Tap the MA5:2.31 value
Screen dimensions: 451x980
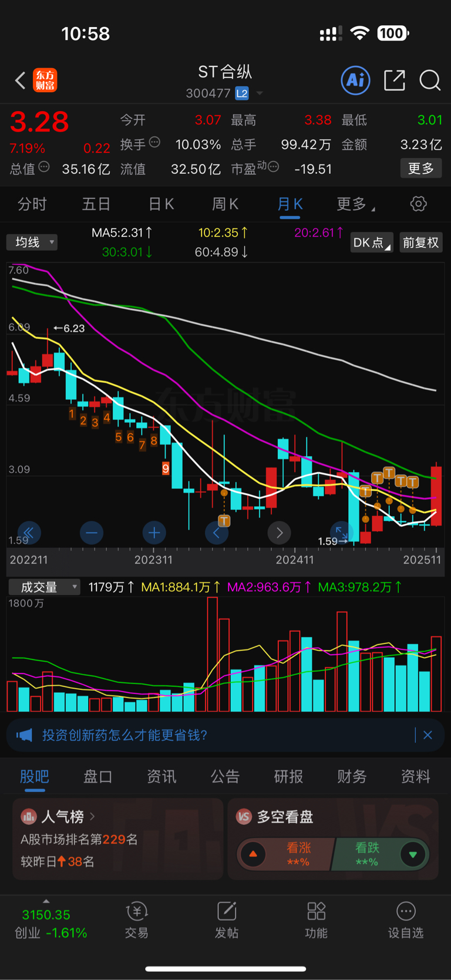122,233
